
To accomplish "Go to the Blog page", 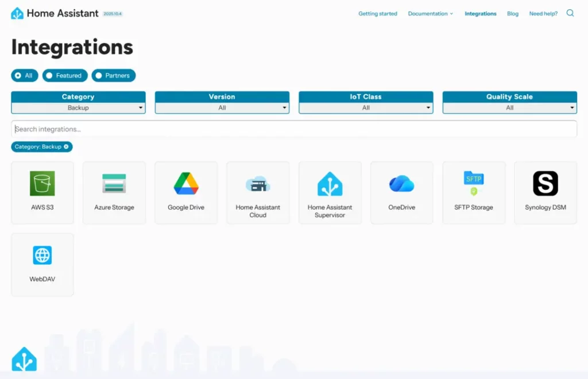I will [x=512, y=14].
